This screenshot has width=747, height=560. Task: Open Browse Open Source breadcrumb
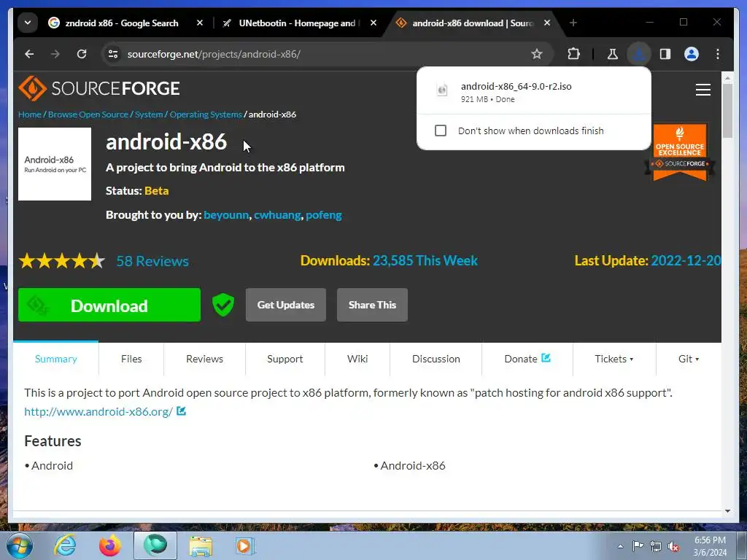tap(88, 114)
